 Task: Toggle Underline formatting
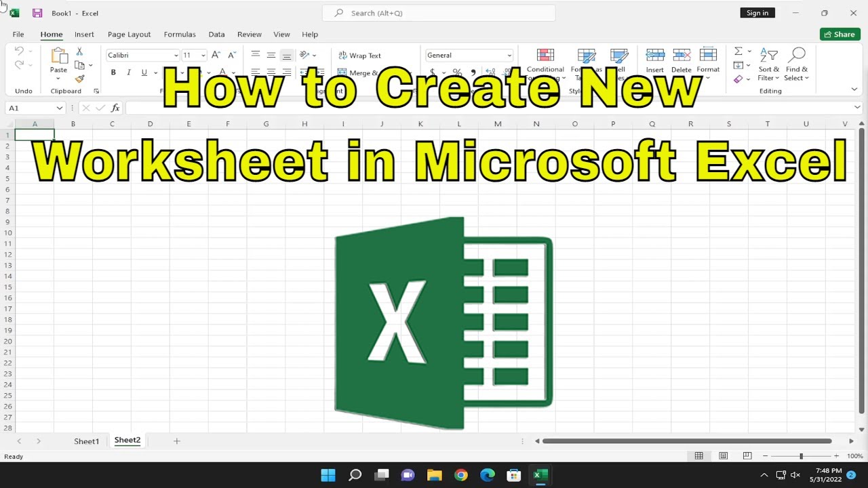point(144,73)
